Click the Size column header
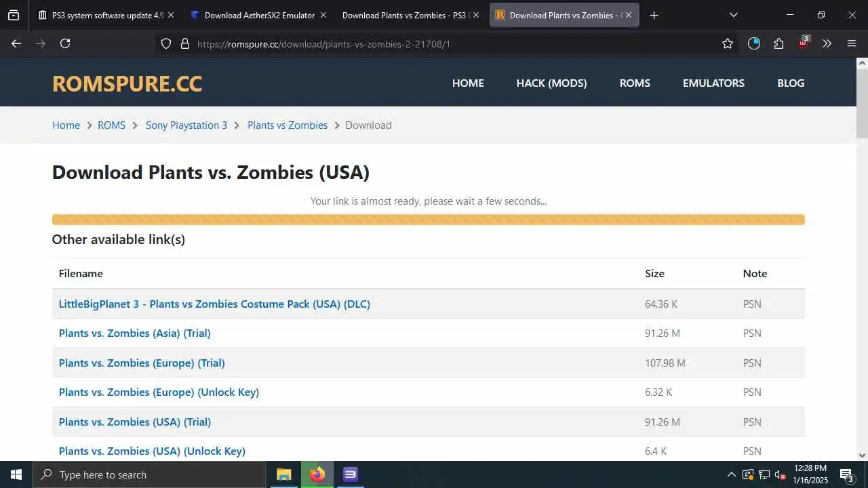This screenshot has height=488, width=868. 654,273
